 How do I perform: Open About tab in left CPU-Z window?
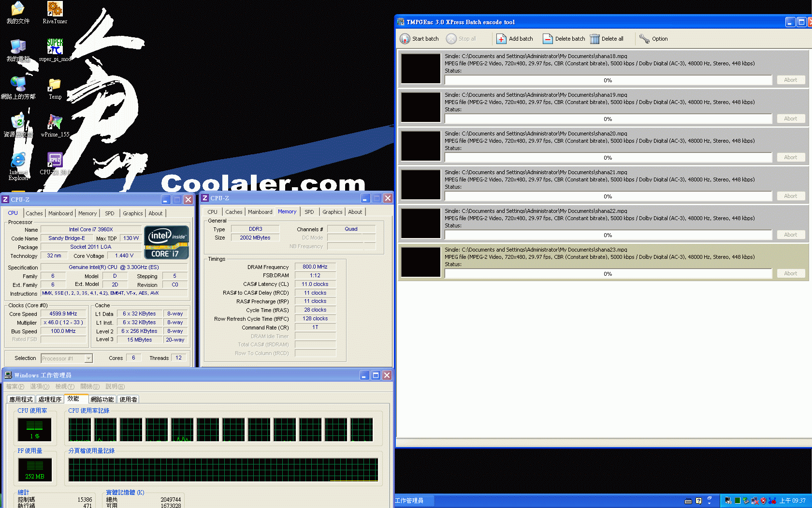[x=156, y=213]
